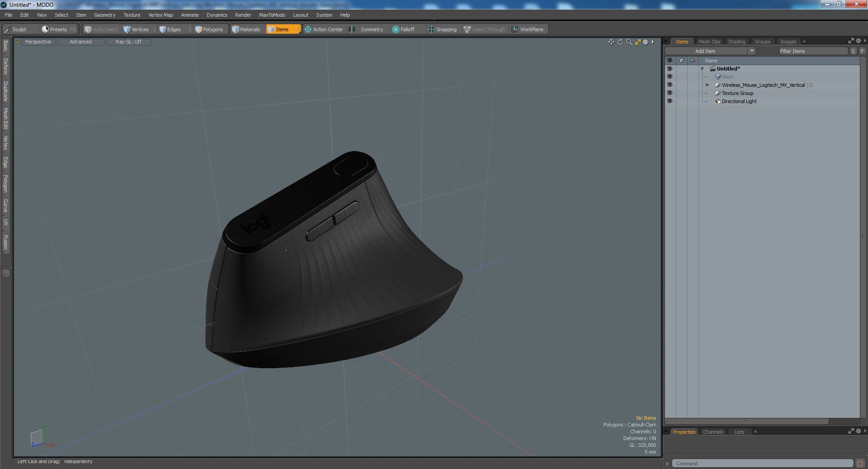Toggle visibility of Mesh item
This screenshot has width=868, height=469.
[669, 77]
